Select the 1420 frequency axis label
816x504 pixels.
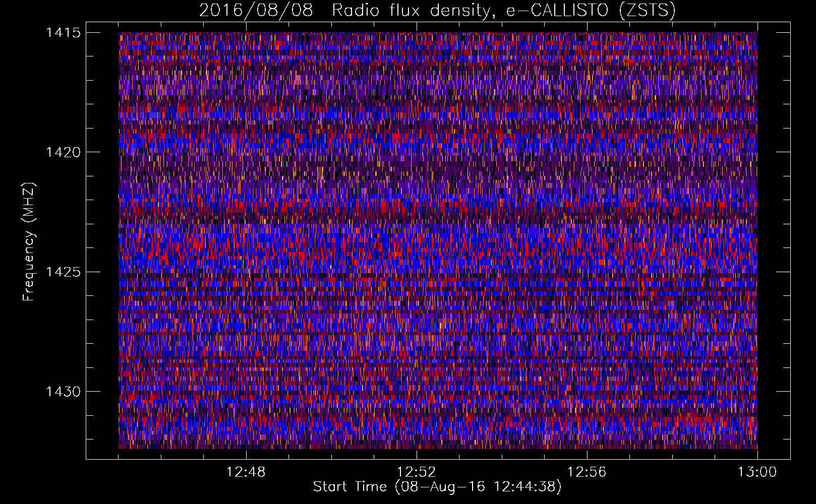point(63,152)
